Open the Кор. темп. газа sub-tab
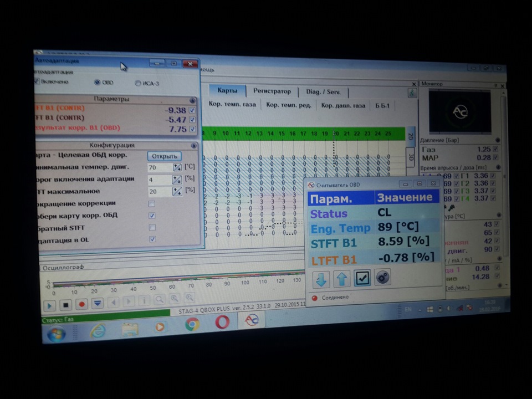 point(232,104)
